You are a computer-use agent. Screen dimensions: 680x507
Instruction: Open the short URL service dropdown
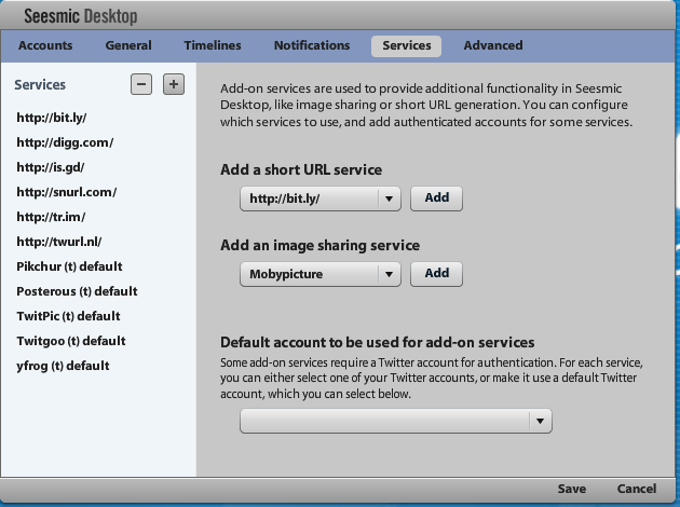(x=320, y=199)
